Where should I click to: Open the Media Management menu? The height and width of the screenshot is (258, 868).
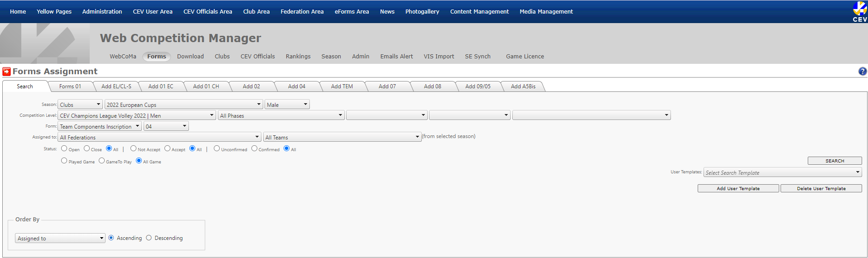546,11
